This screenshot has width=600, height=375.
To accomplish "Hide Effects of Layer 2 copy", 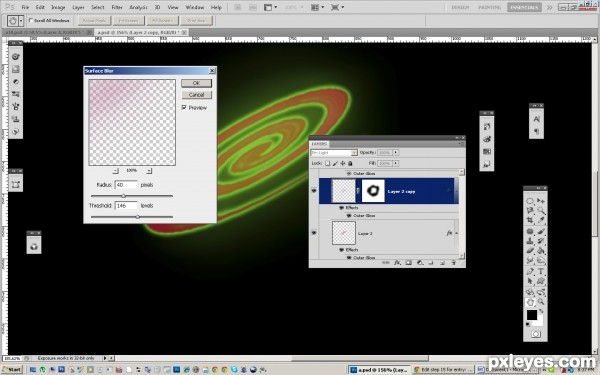I will click(341, 208).
